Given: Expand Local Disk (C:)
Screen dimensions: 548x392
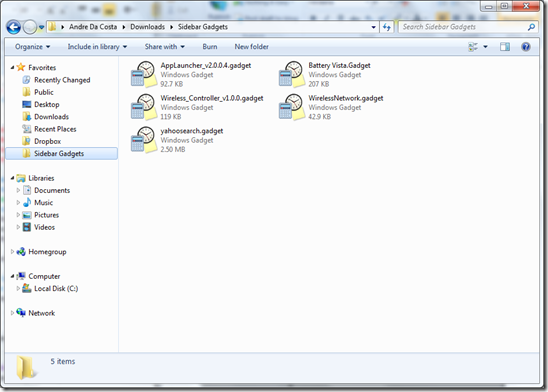Looking at the screenshot, I should point(18,289).
